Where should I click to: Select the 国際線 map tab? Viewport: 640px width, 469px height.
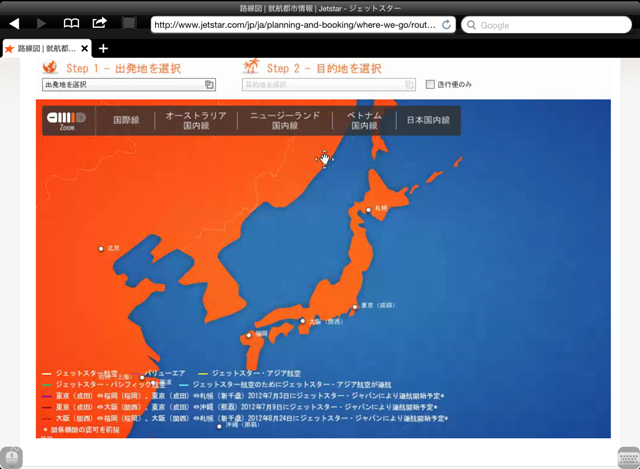click(126, 120)
